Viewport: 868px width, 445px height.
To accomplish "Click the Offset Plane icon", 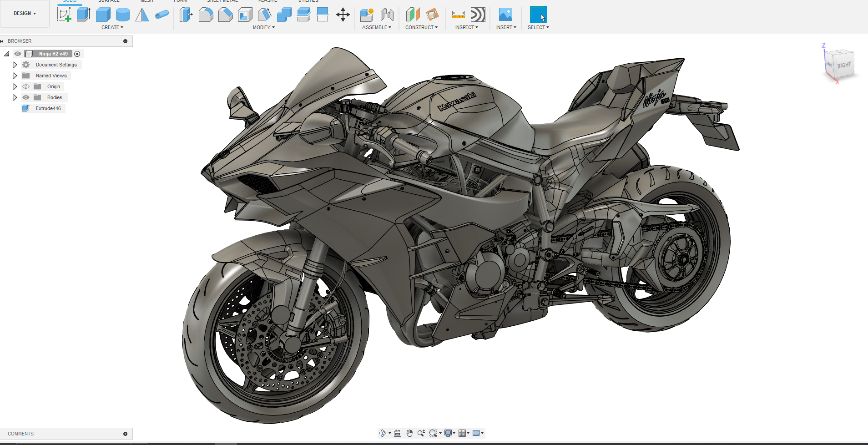I will pyautogui.click(x=413, y=15).
